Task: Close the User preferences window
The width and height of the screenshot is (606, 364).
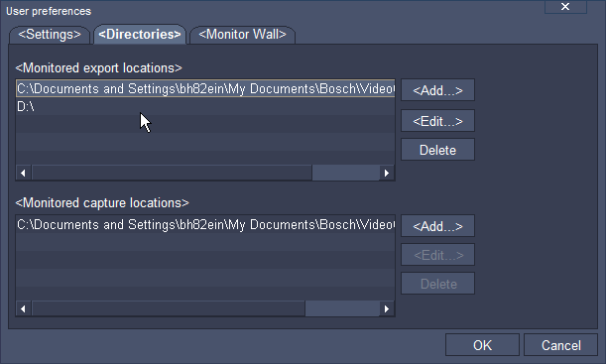Action: (565, 7)
